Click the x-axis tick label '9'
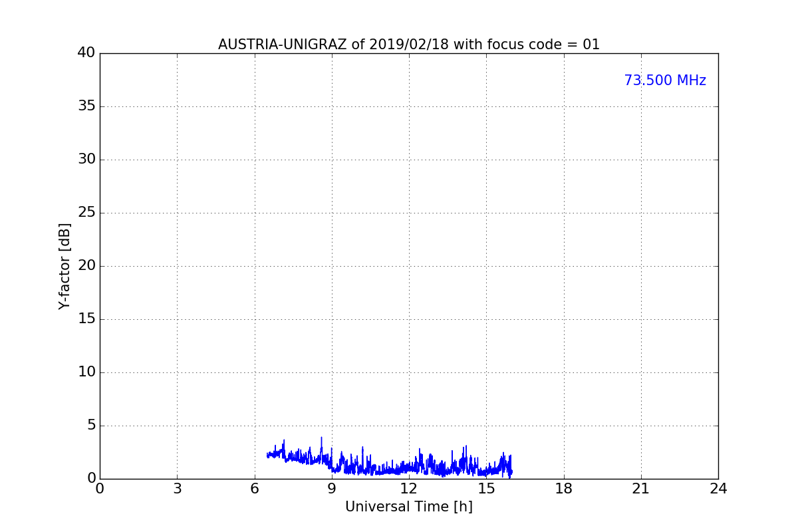 (x=332, y=489)
